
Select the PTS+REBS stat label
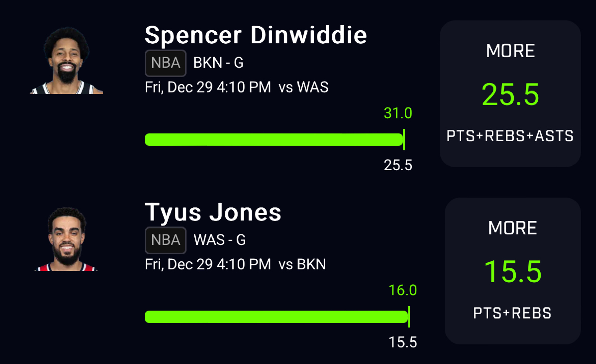coord(512,313)
